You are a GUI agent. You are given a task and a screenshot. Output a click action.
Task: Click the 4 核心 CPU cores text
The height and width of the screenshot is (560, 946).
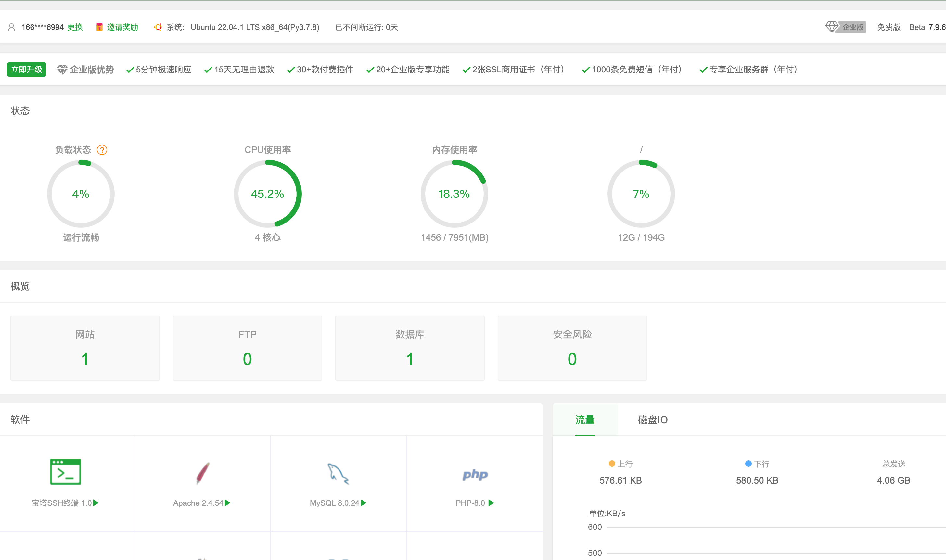(268, 237)
